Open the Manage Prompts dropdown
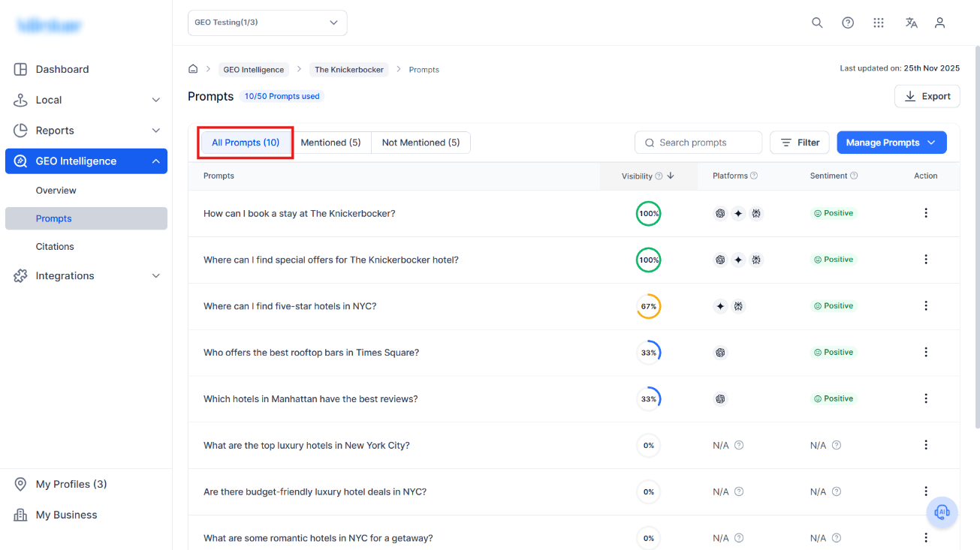Image resolution: width=980 pixels, height=550 pixels. (891, 143)
